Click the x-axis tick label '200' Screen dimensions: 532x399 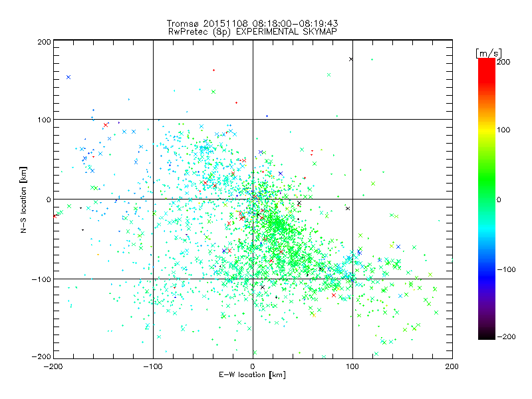coord(452,366)
